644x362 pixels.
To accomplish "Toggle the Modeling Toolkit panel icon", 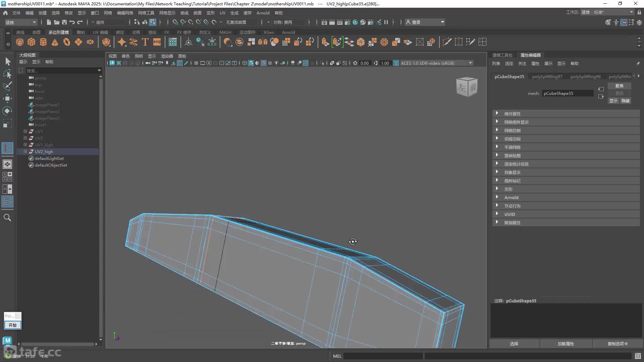I will click(x=608, y=22).
